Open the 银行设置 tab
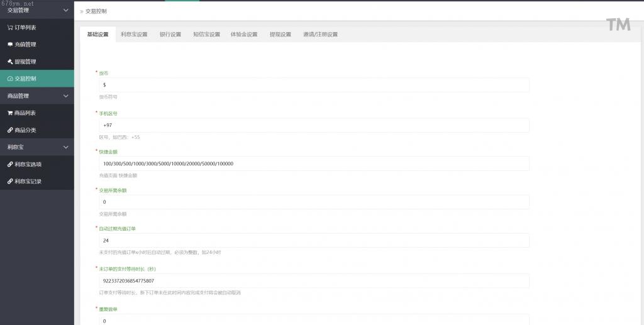This screenshot has height=325, width=644. (170, 35)
